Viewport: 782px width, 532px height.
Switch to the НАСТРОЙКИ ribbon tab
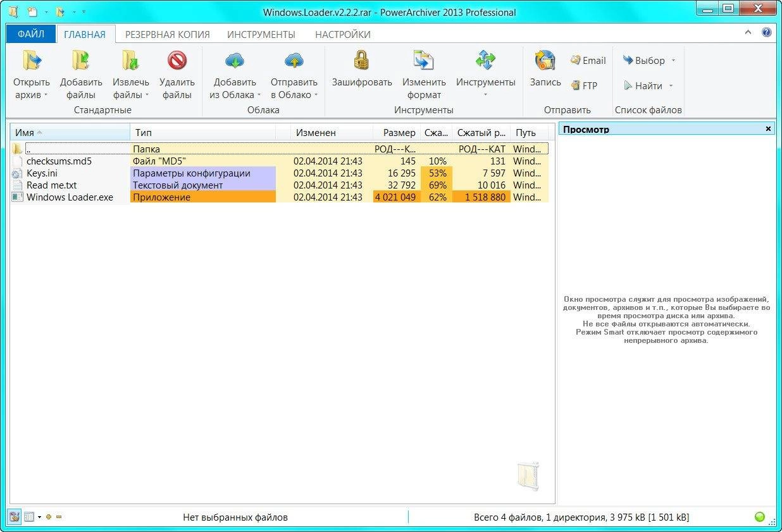pyautogui.click(x=343, y=34)
